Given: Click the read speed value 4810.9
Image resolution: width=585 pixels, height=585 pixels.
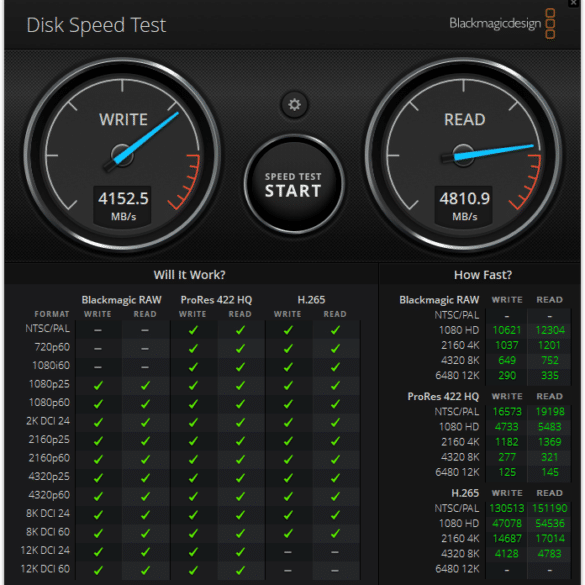Looking at the screenshot, I should (464, 198).
